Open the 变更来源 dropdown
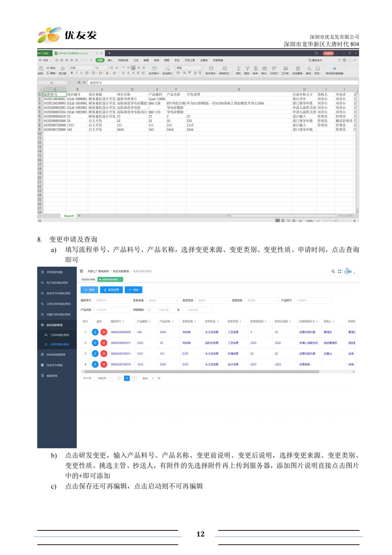Screen dimensions: 392x555 [163, 300]
